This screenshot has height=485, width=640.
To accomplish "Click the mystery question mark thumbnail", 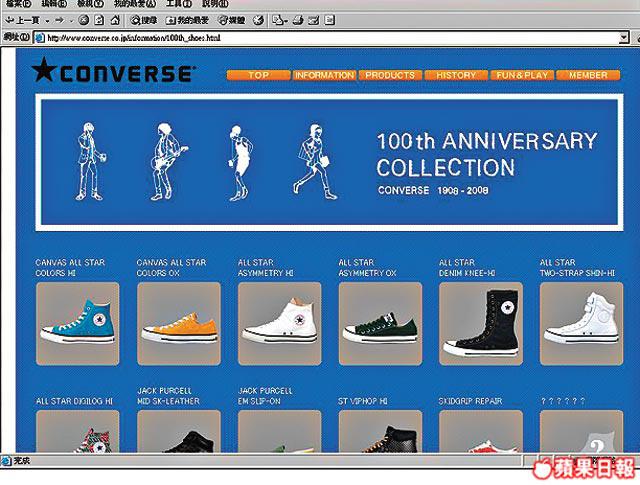I will pos(582,431).
